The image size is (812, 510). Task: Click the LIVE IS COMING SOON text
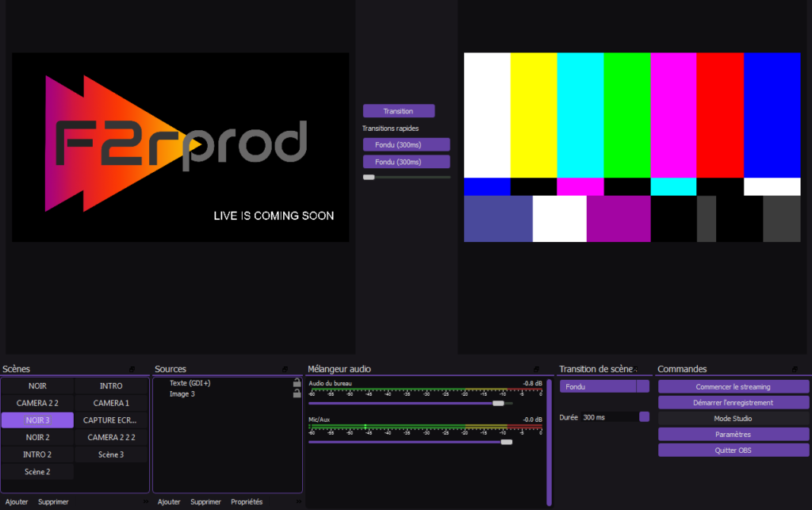point(274,216)
